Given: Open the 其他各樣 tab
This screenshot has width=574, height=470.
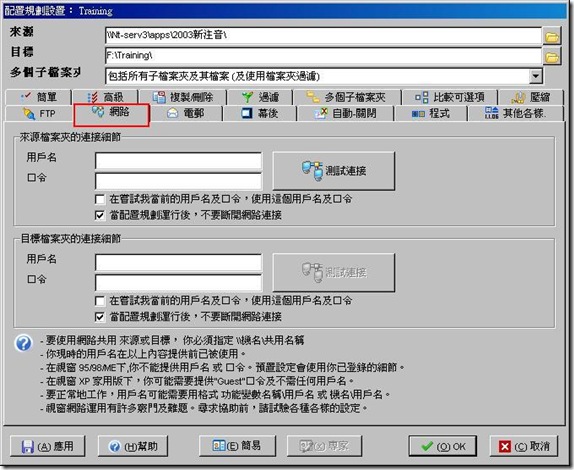Looking at the screenshot, I should (515, 113).
